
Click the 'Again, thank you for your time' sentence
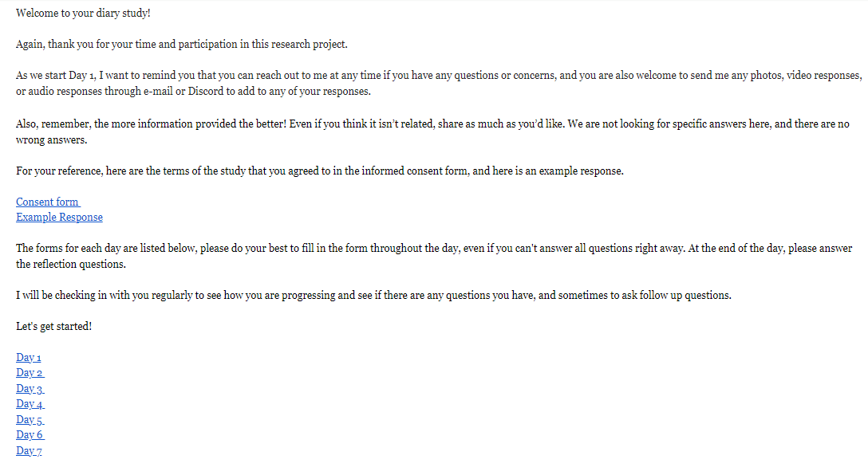182,45
